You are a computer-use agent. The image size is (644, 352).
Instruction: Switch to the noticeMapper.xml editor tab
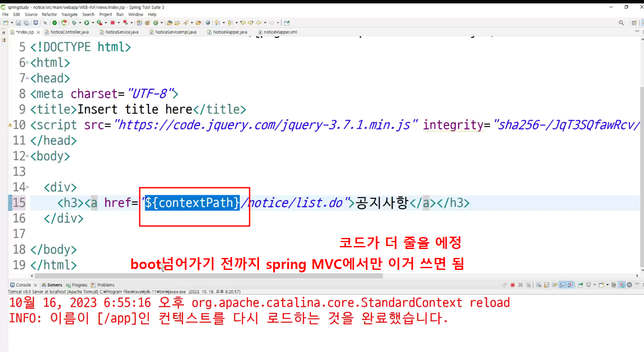[x=278, y=32]
